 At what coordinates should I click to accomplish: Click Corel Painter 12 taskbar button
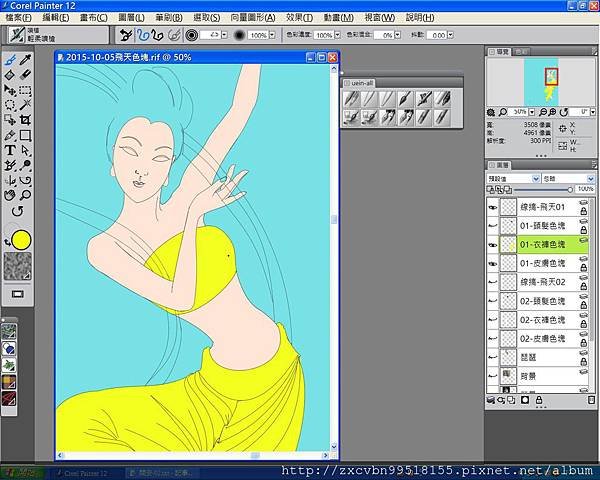tap(86, 473)
